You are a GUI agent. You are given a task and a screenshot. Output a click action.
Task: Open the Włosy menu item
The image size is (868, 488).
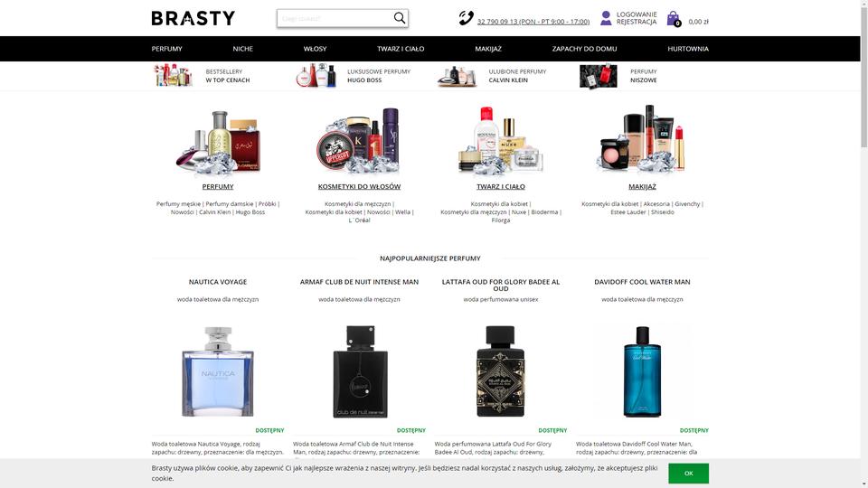[x=315, y=49]
